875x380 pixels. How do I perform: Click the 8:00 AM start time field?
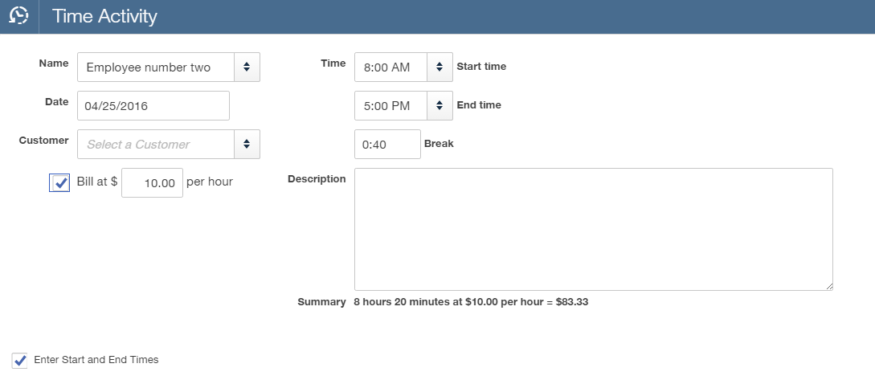click(391, 67)
